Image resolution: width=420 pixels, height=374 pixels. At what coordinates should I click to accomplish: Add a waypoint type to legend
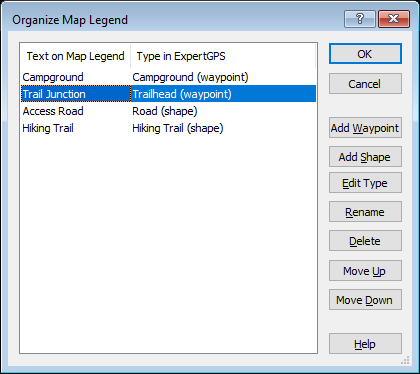[x=365, y=128]
